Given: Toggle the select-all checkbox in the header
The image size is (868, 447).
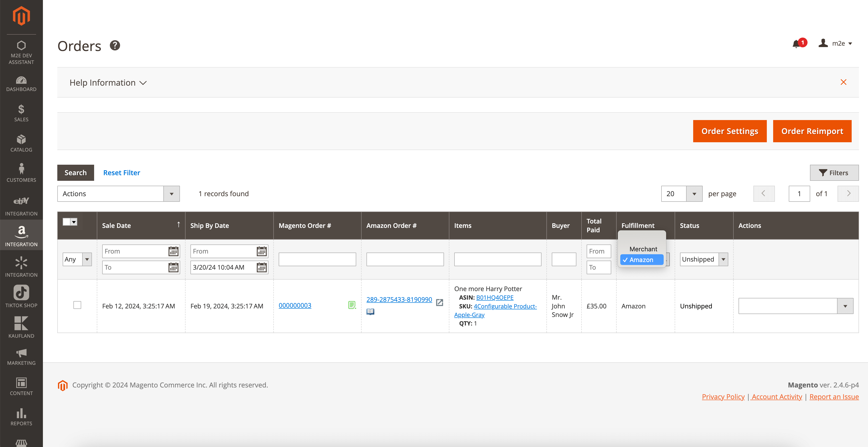Looking at the screenshot, I should pos(66,222).
